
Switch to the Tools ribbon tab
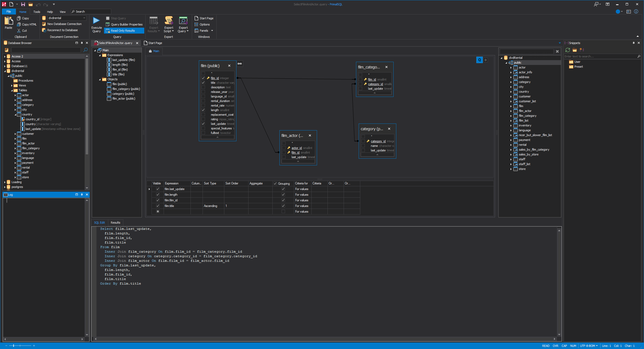click(37, 12)
